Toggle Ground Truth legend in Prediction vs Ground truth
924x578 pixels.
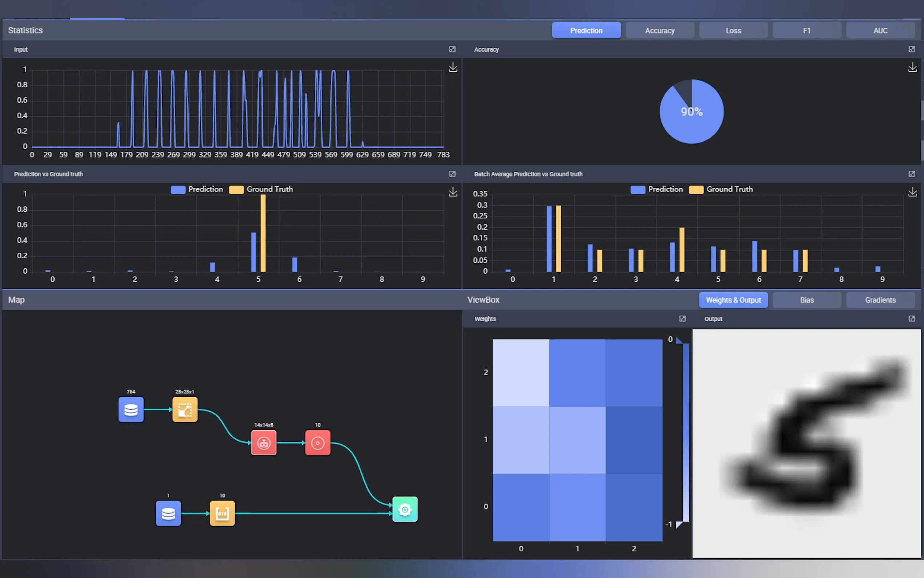coord(261,189)
